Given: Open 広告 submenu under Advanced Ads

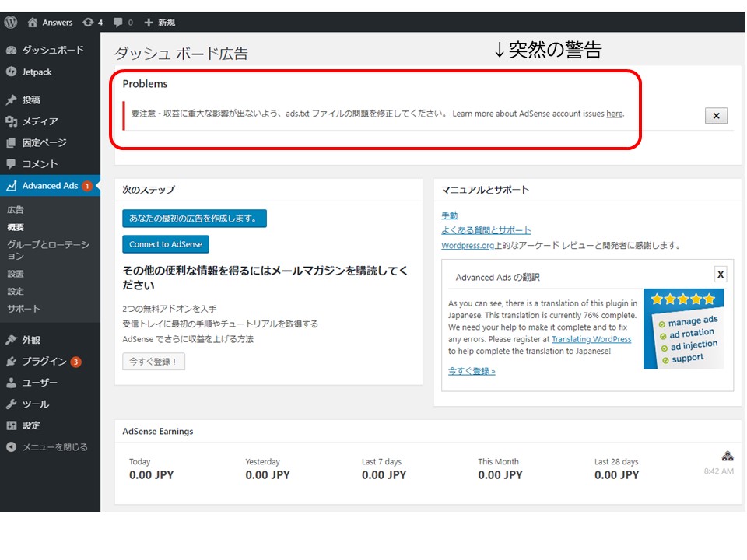Looking at the screenshot, I should (16, 210).
